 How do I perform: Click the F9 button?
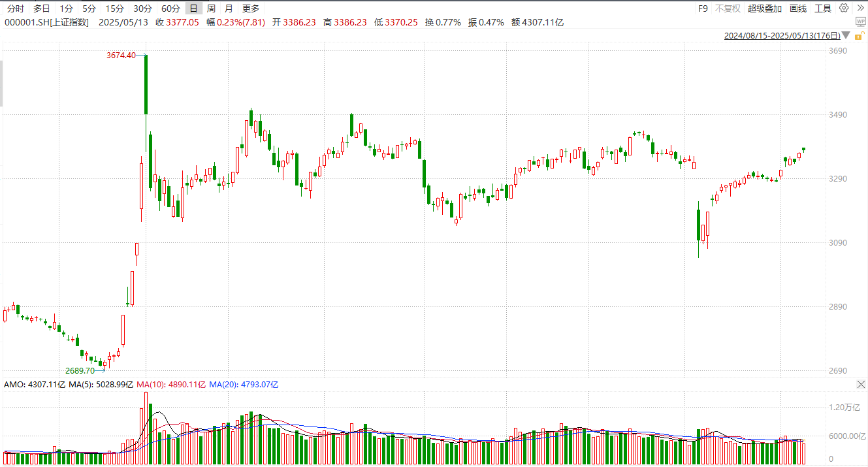703,8
